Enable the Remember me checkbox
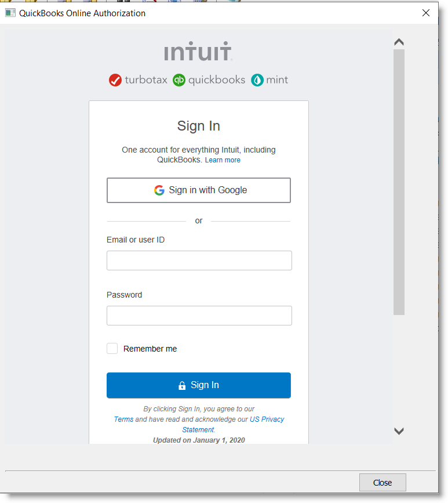The width and height of the screenshot is (448, 503). (112, 349)
